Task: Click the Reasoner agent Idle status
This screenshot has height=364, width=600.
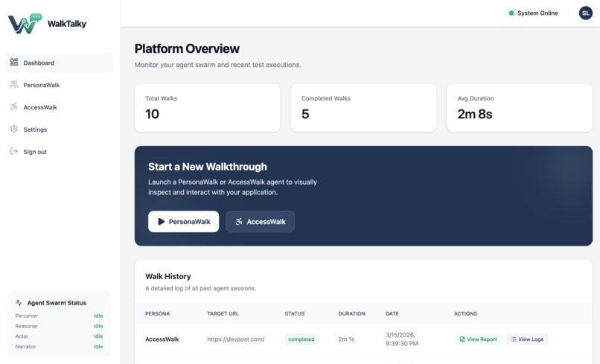Action: tap(98, 326)
